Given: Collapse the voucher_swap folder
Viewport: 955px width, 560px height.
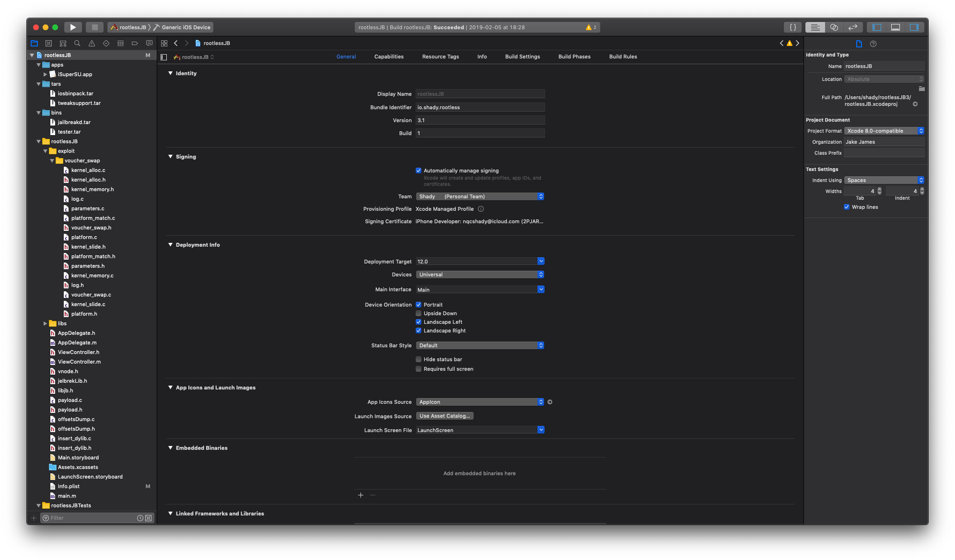Looking at the screenshot, I should click(52, 160).
